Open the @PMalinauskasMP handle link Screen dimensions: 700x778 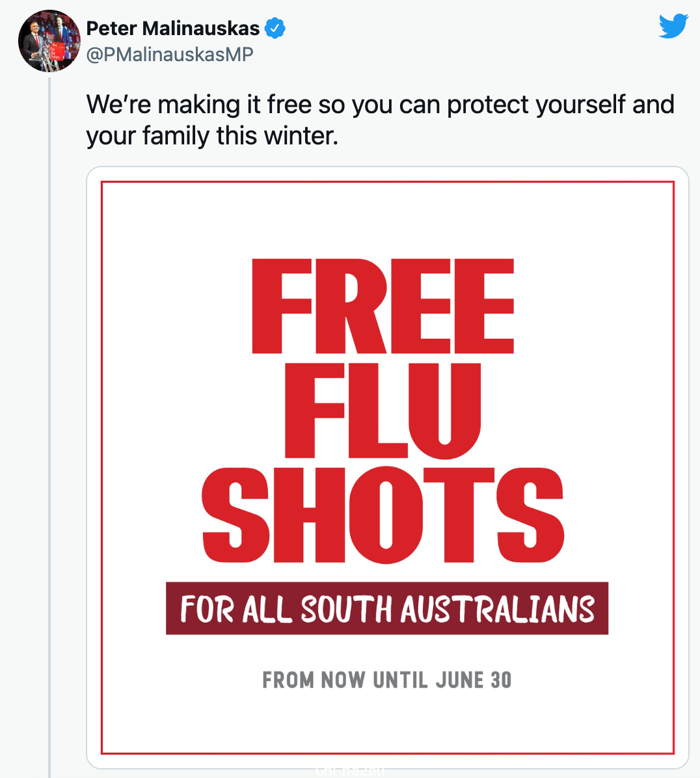(170, 55)
